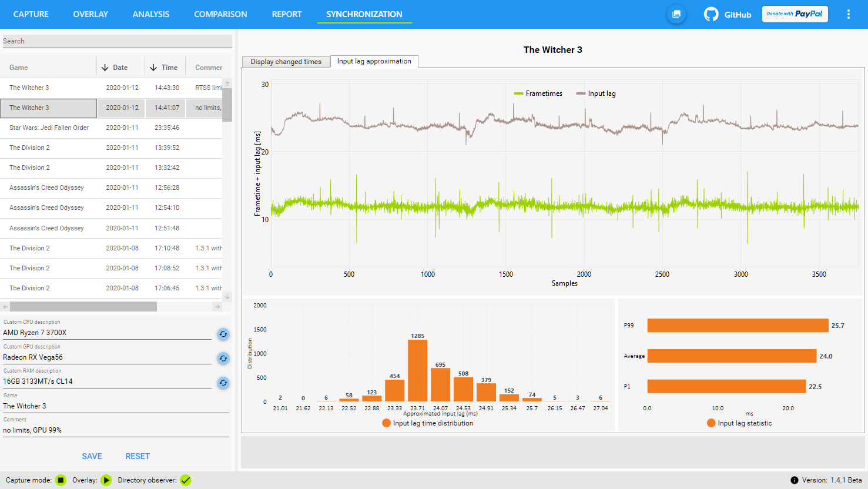Click the 1285 histogram bar

[x=417, y=370]
